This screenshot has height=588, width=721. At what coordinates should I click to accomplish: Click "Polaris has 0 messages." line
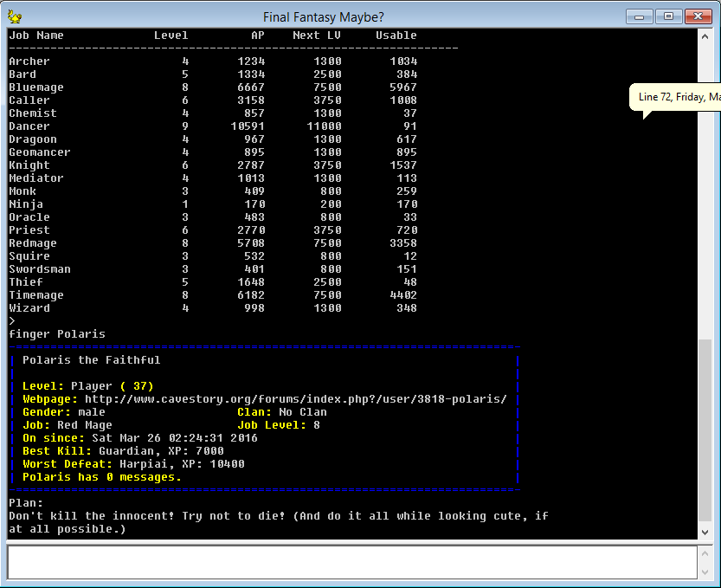pyautogui.click(x=102, y=477)
